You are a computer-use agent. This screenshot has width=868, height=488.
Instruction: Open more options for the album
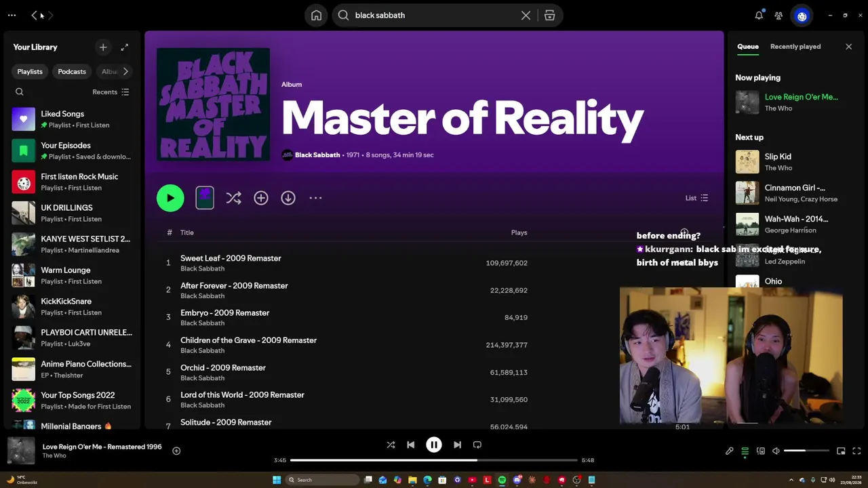[315, 198]
